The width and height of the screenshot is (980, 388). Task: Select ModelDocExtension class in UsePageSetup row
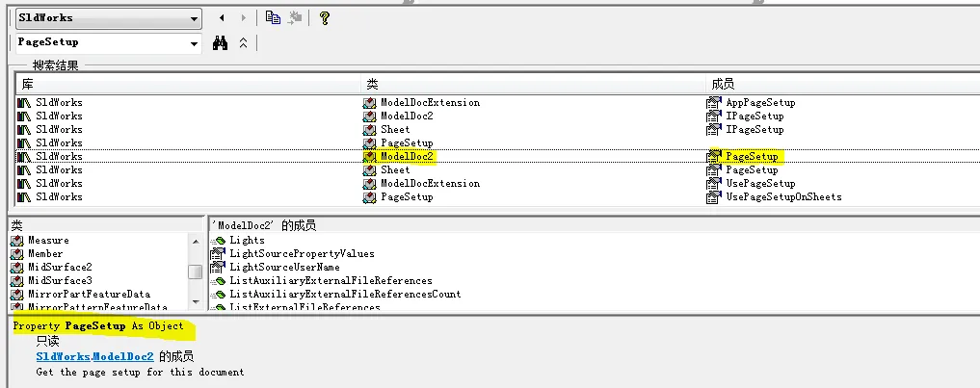pos(430,184)
